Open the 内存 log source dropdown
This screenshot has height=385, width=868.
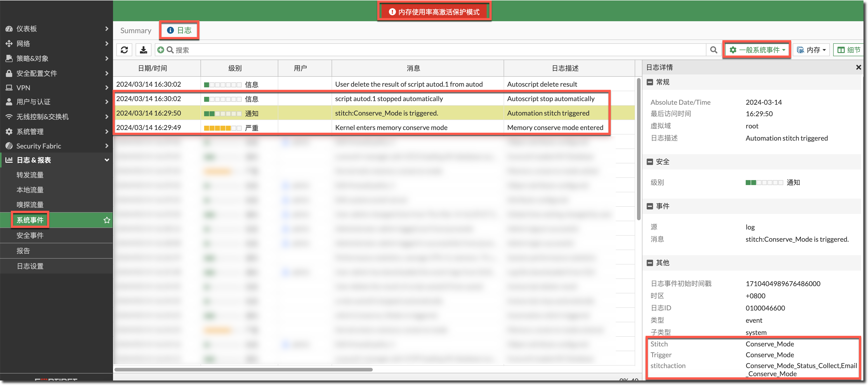pyautogui.click(x=811, y=50)
